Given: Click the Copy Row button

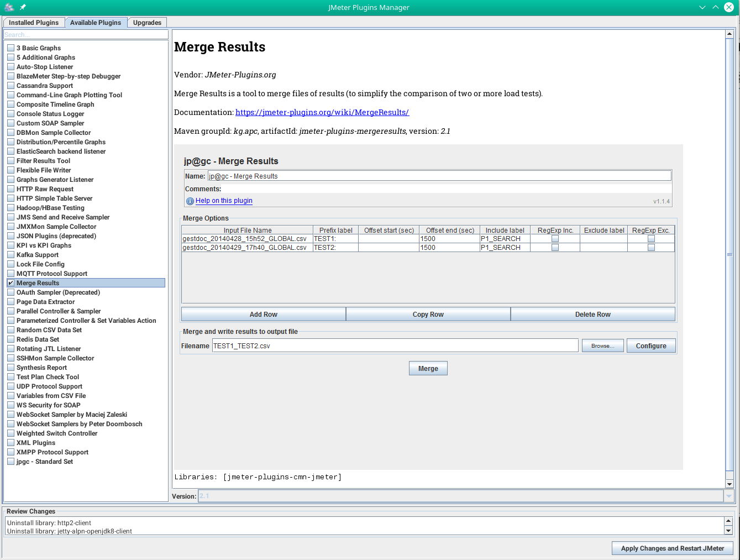Looking at the screenshot, I should click(428, 315).
